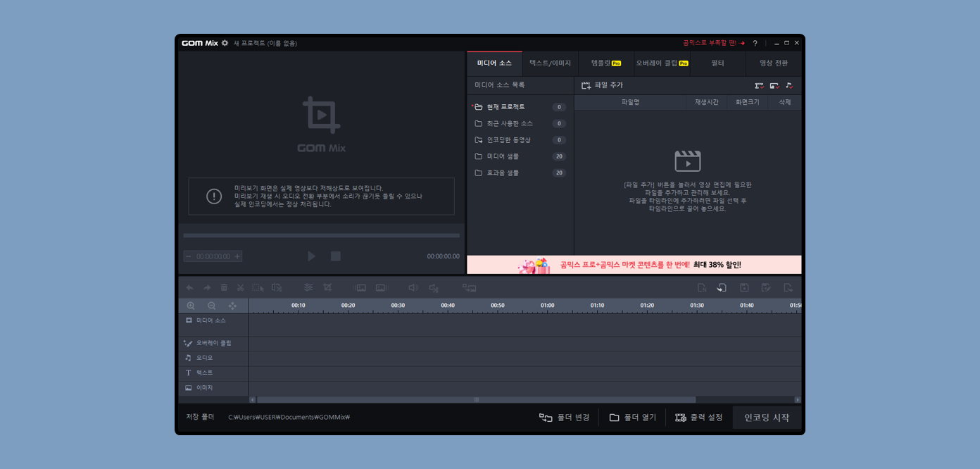980x469 pixels.
Task: Open the 템플릿 Pro tab
Action: pyautogui.click(x=606, y=63)
